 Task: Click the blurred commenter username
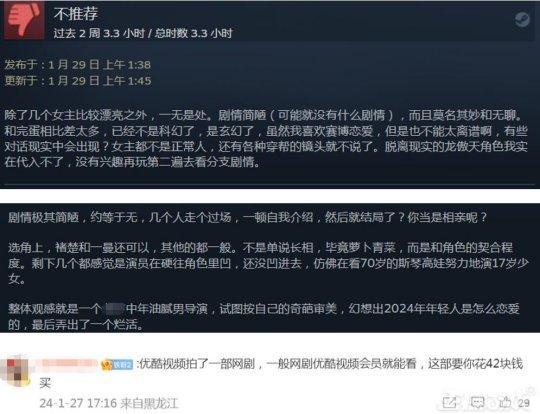click(x=69, y=364)
